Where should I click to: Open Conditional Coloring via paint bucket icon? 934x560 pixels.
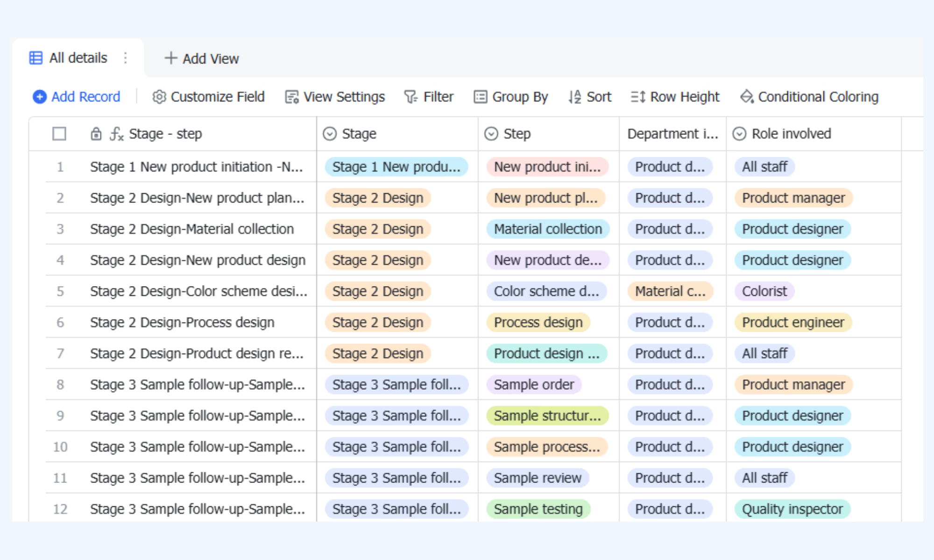pos(747,97)
